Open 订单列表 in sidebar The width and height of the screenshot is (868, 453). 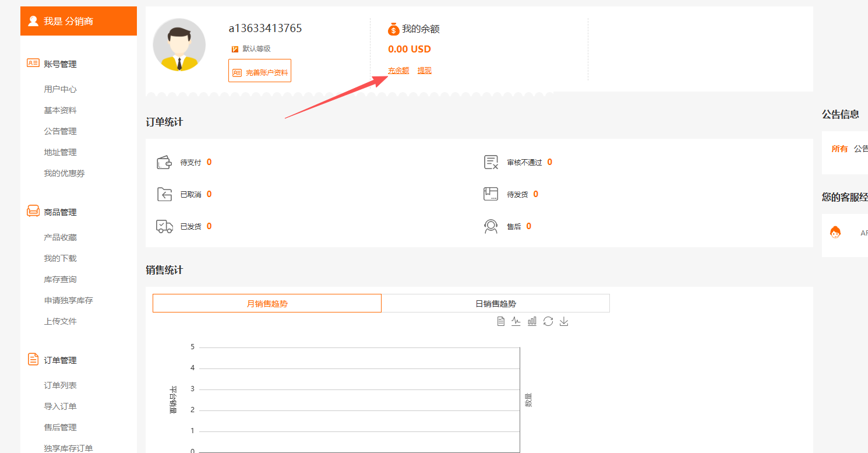(x=60, y=385)
